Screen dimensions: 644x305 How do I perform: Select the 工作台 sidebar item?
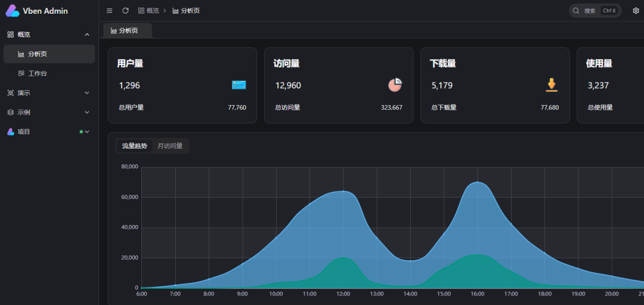pyautogui.click(x=37, y=73)
